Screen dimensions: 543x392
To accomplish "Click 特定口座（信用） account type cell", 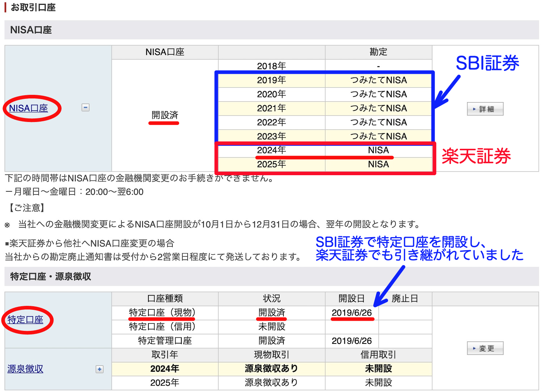I will [165, 326].
